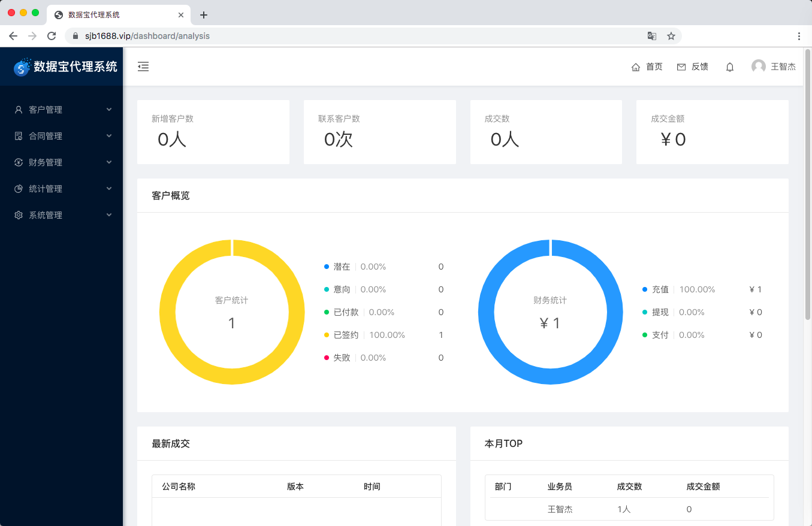The height and width of the screenshot is (526, 812).
Task: Click the 系统管理 gear icon
Action: pos(19,215)
